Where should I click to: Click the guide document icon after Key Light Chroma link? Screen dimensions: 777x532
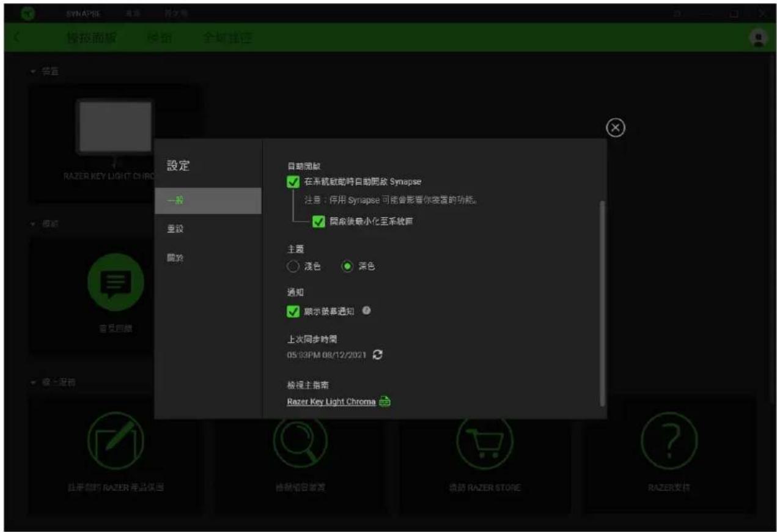coord(385,402)
